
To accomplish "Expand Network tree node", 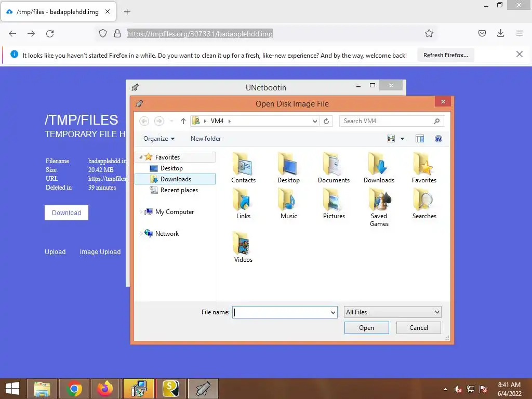I will coord(141,233).
